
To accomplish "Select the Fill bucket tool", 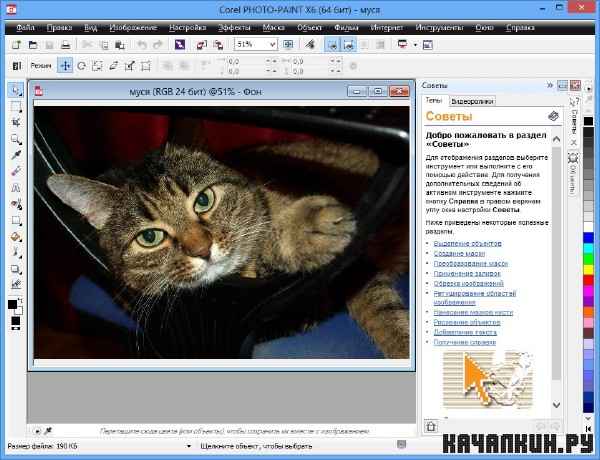I will (16, 237).
